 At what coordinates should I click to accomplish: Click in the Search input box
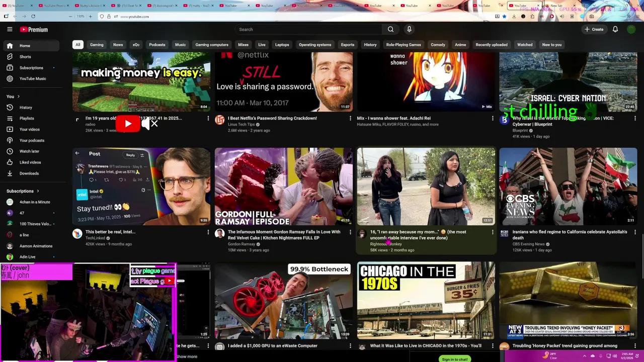(309, 29)
